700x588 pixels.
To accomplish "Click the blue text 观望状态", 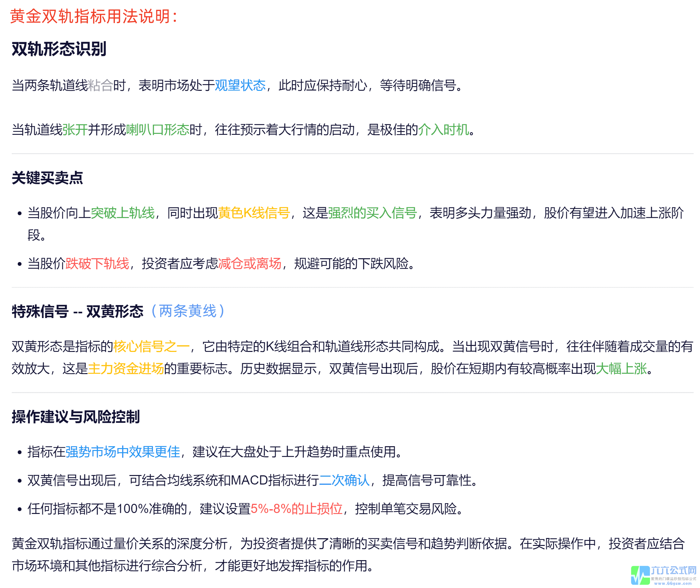I will (240, 85).
